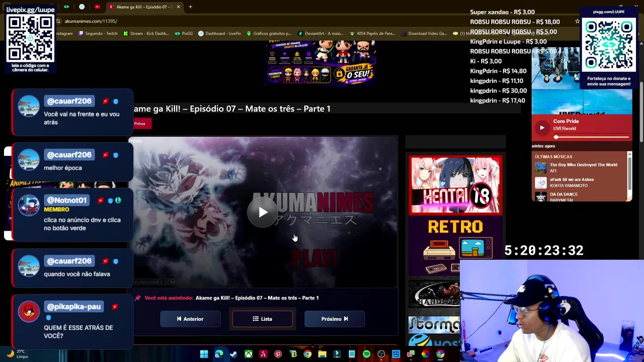The image size is (644, 362).
Task: Open File Explorer from taskbar
Action: coord(322,354)
